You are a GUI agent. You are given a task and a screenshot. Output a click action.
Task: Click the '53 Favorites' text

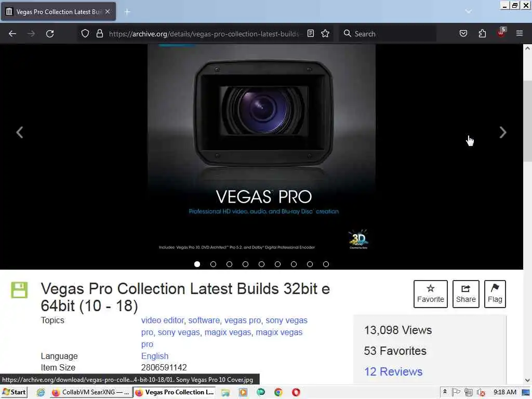(x=395, y=351)
